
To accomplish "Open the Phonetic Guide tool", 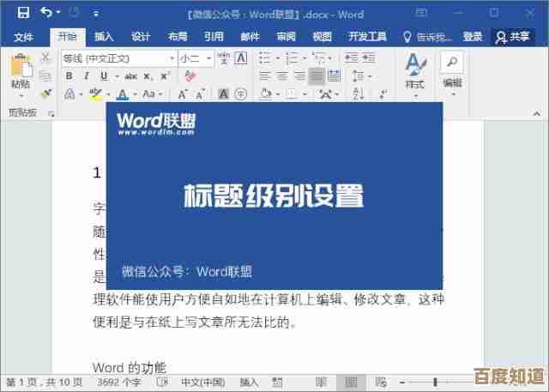I will 223,58.
